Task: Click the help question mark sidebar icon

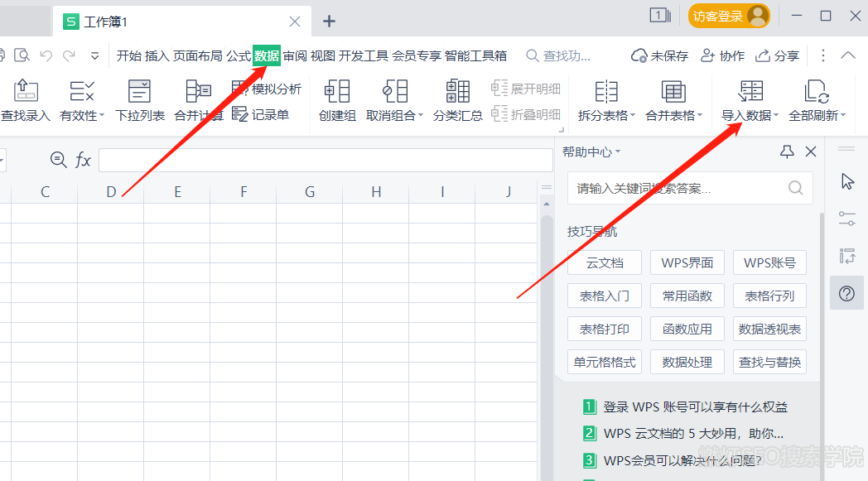Action: click(847, 293)
